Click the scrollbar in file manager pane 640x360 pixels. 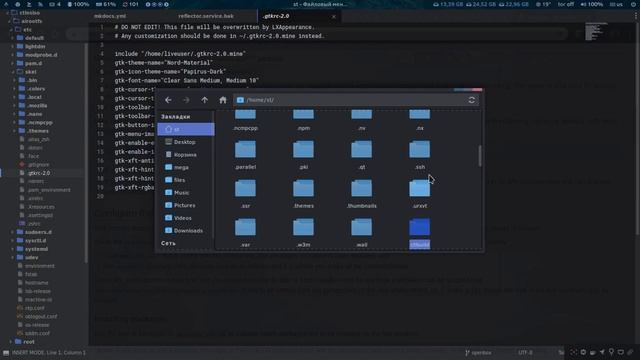(x=480, y=156)
